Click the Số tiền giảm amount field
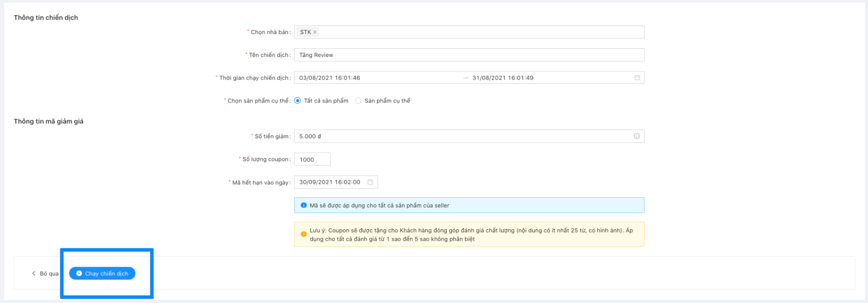Image resolution: width=868 pixels, height=303 pixels. coord(461,136)
